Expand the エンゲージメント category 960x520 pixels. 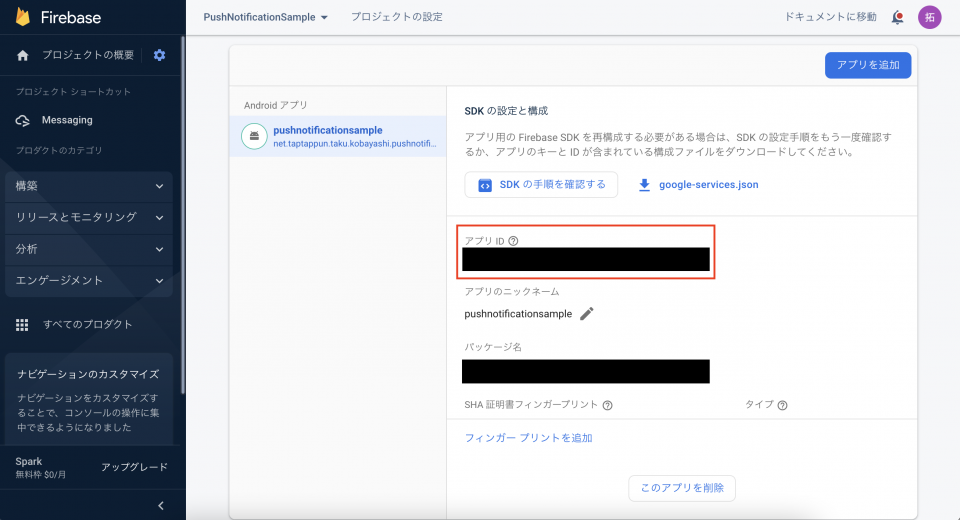pyautogui.click(x=89, y=281)
